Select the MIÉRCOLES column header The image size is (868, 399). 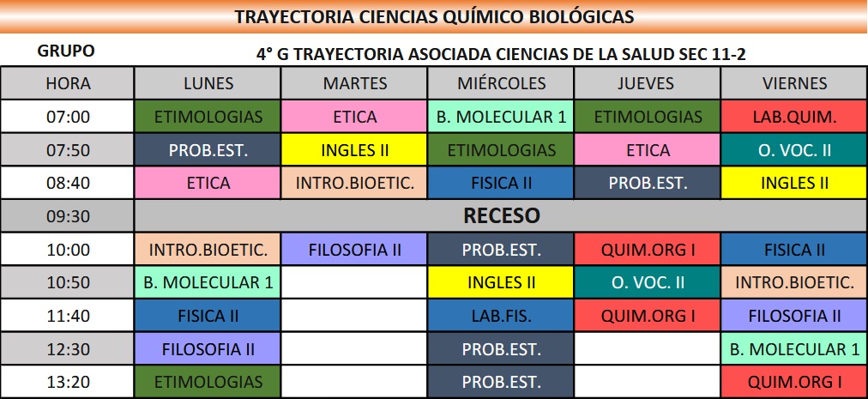[x=501, y=83]
